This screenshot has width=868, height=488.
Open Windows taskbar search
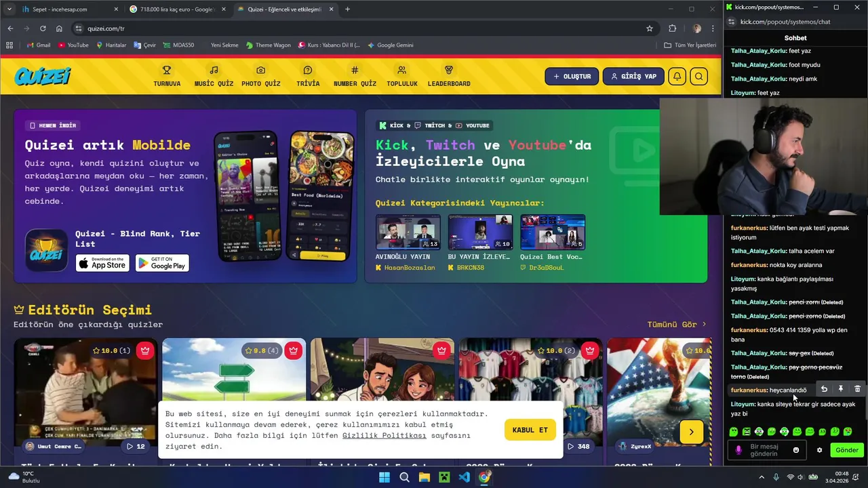[404, 477]
